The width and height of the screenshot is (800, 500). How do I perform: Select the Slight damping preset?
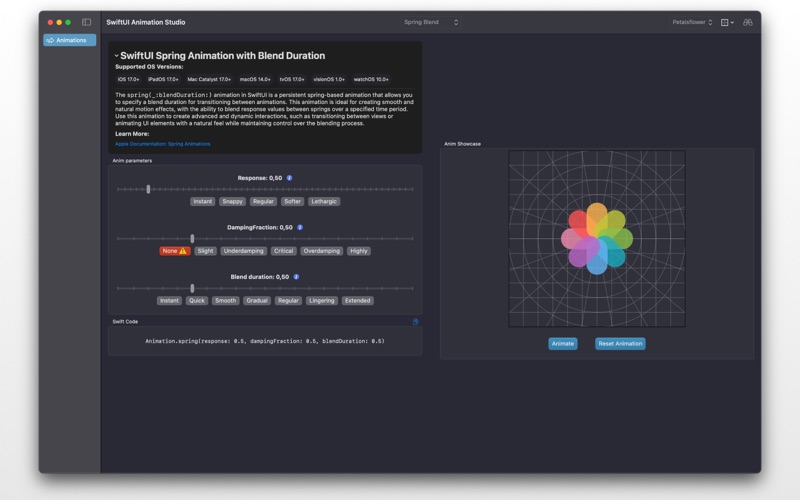(206, 251)
